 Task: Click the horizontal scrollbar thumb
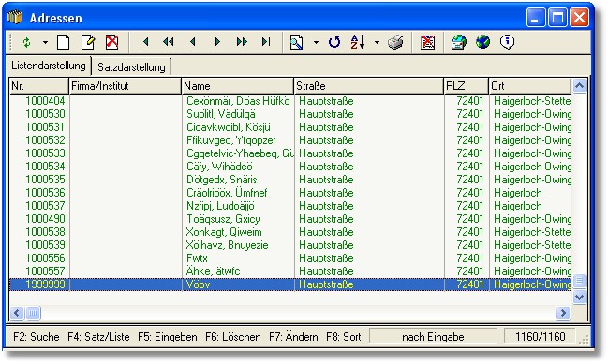[33, 313]
